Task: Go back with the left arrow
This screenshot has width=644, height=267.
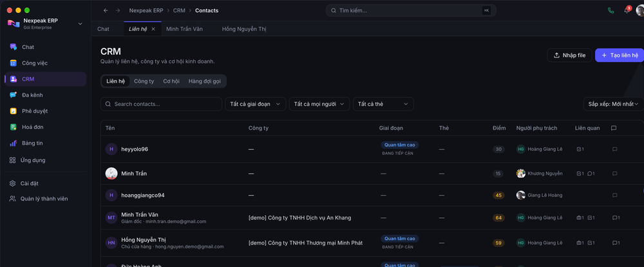Action: coord(106,11)
